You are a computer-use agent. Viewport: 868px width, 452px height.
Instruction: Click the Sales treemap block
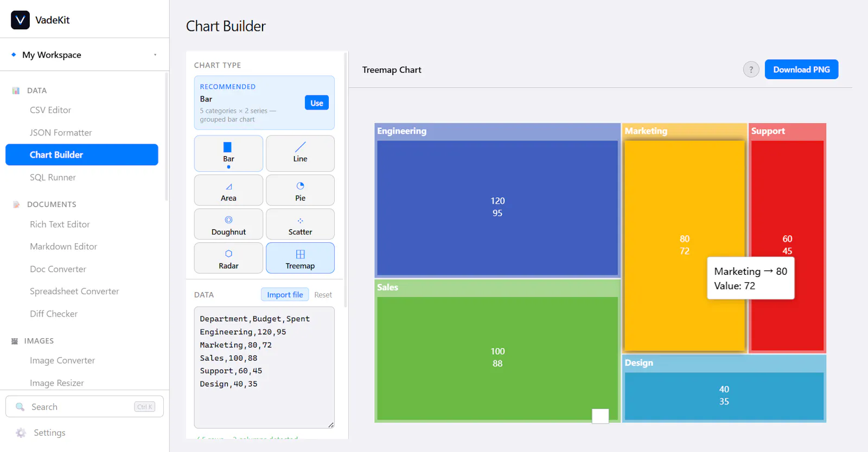[x=497, y=358]
